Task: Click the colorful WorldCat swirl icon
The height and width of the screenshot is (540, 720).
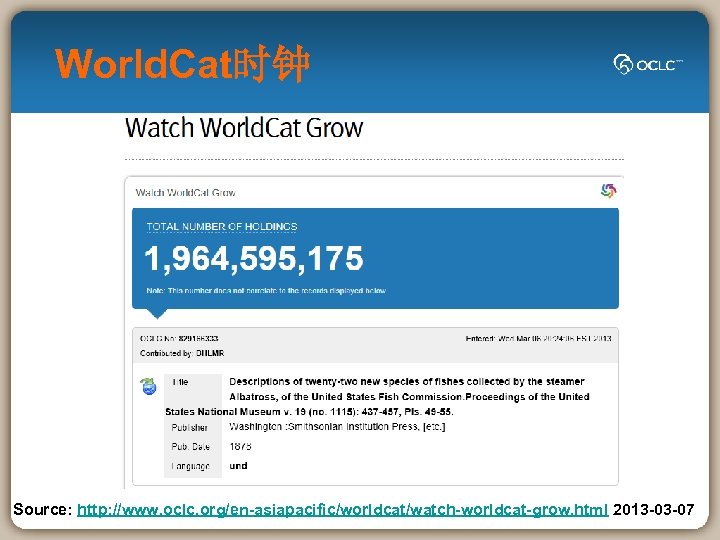Action: point(608,191)
